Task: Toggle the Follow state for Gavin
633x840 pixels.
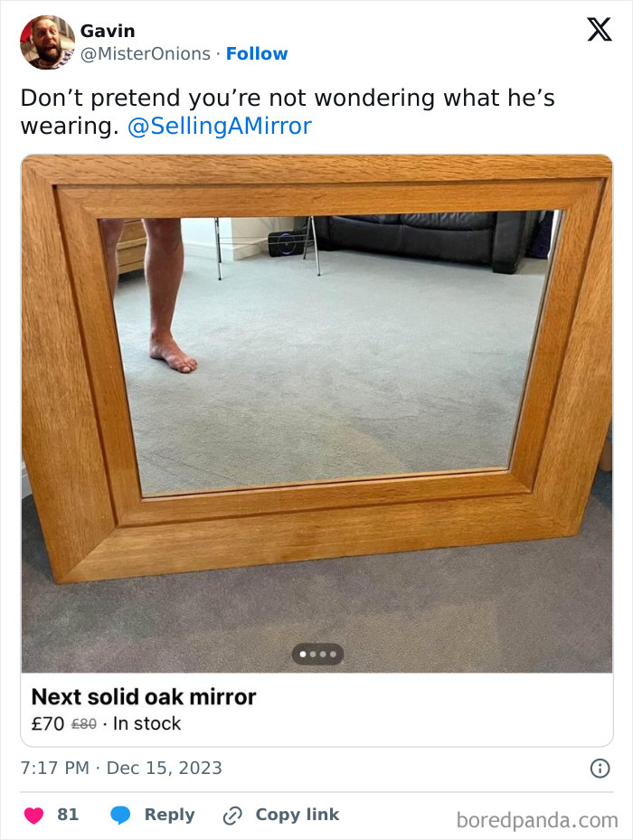Action: tap(257, 53)
